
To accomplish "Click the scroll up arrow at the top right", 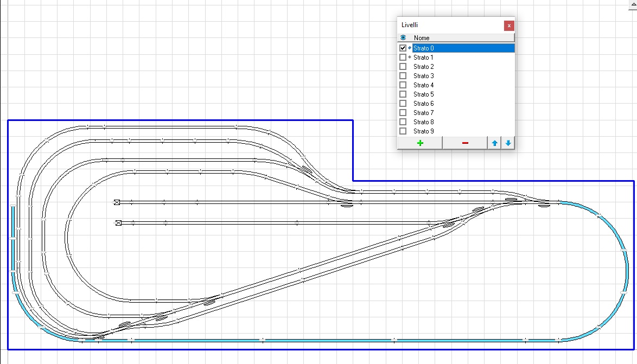I will tap(632, 3).
